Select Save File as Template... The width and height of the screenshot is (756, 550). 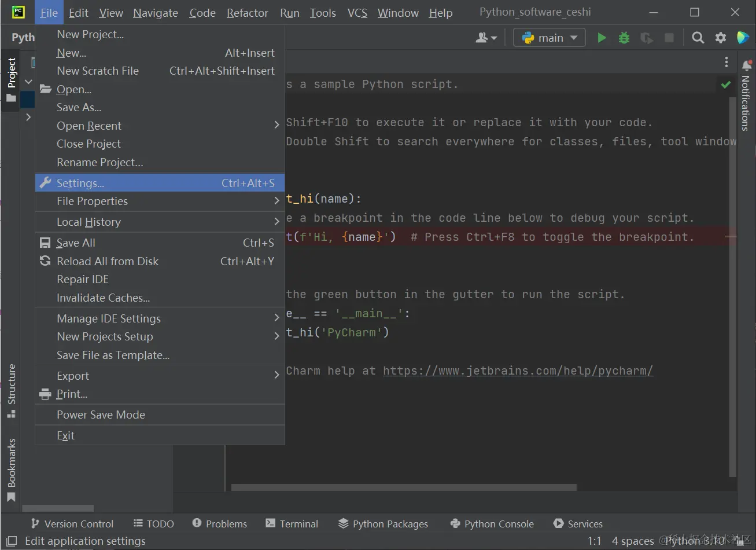160,355
